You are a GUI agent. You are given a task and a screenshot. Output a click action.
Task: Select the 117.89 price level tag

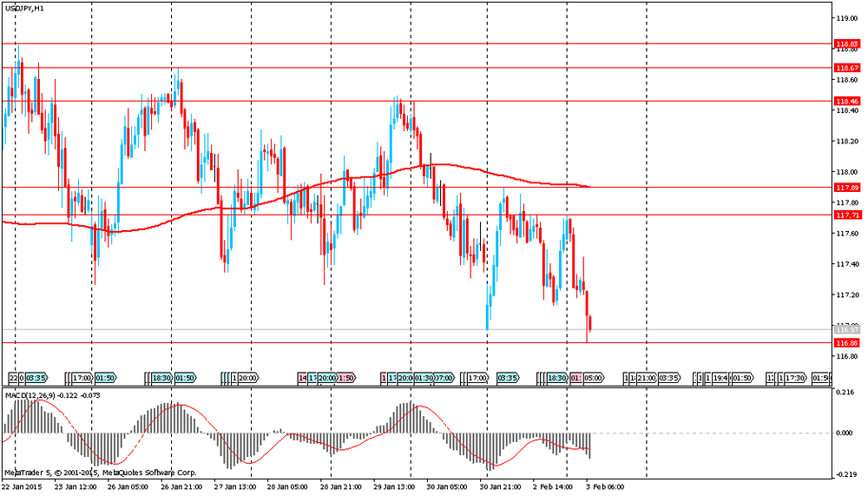pos(846,188)
